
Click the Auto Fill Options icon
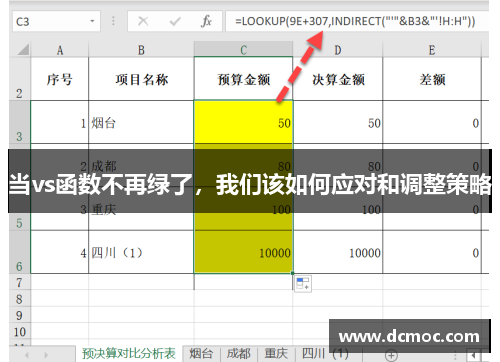point(303,284)
